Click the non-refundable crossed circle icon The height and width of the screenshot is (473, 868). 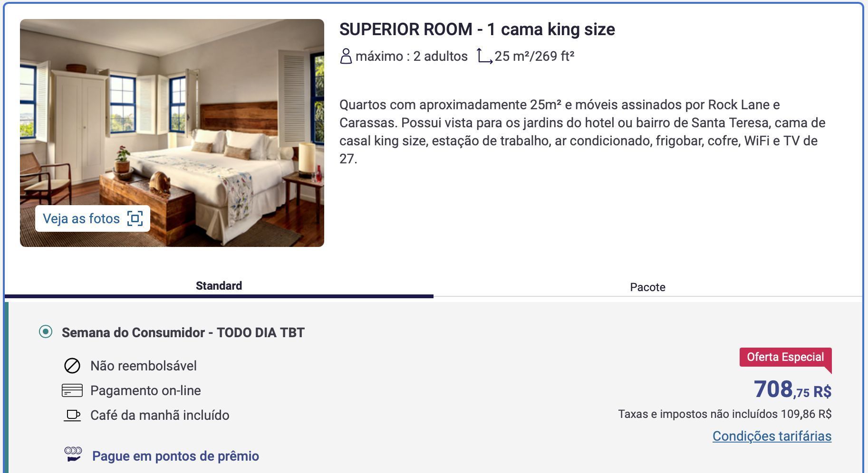pos(72,366)
